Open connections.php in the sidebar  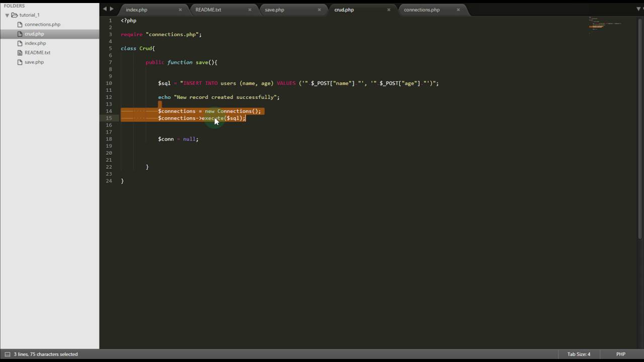42,24
